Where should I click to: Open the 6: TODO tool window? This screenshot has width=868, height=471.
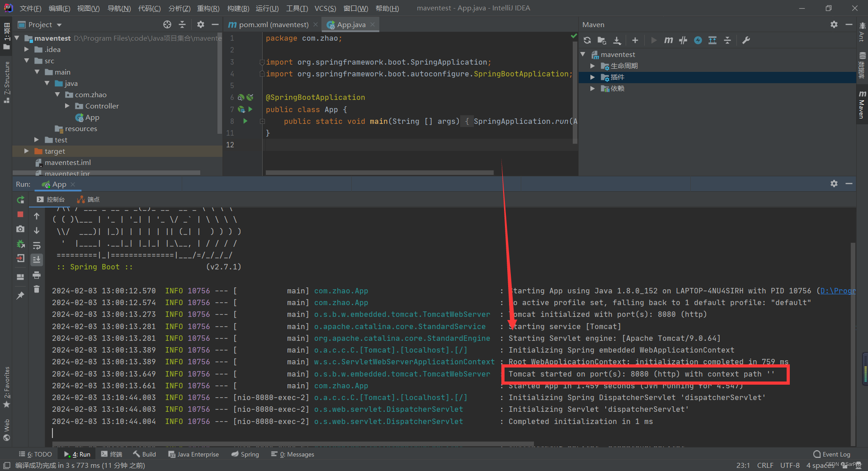click(x=36, y=454)
